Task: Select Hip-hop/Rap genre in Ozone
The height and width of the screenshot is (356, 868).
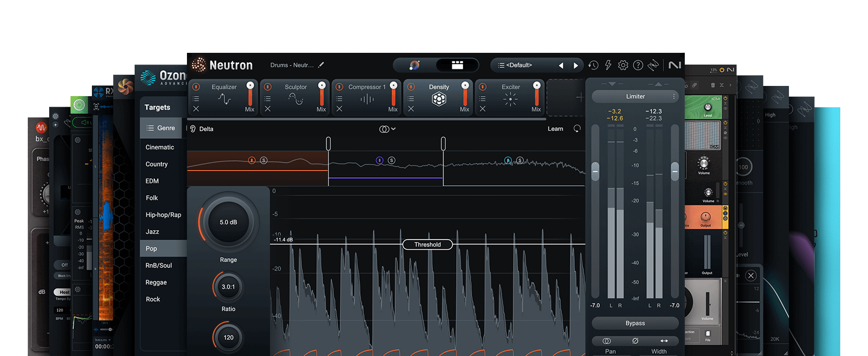Action: point(163,215)
